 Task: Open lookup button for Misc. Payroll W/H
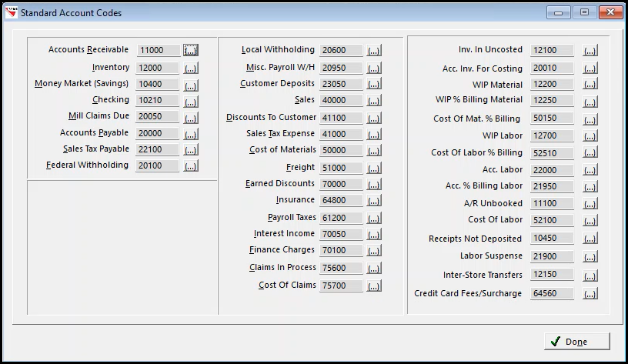(374, 68)
